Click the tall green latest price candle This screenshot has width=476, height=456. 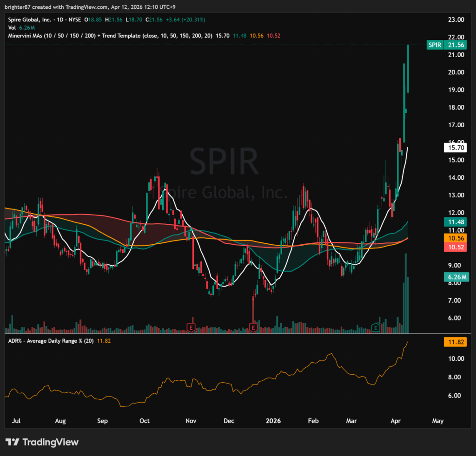(408, 69)
